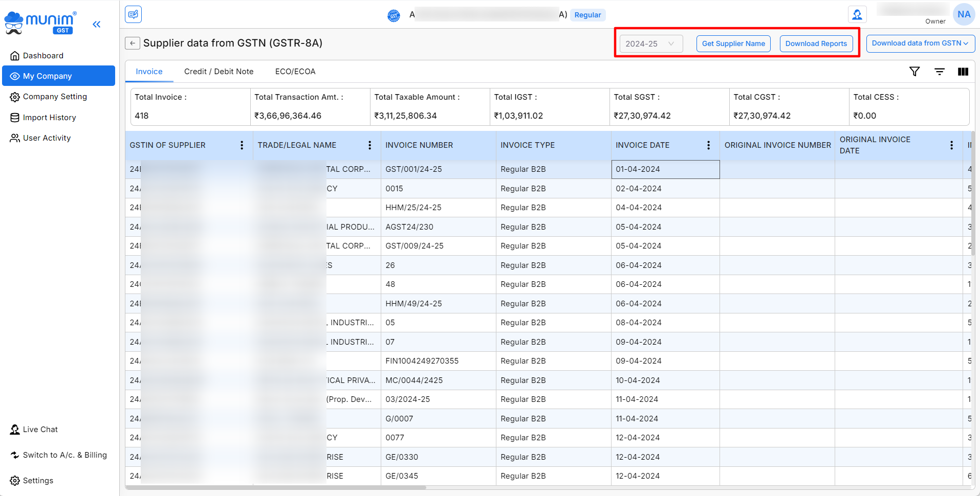Viewport: 980px width, 496px height.
Task: Expand the 2024-25 financial year dropdown
Action: pos(650,44)
